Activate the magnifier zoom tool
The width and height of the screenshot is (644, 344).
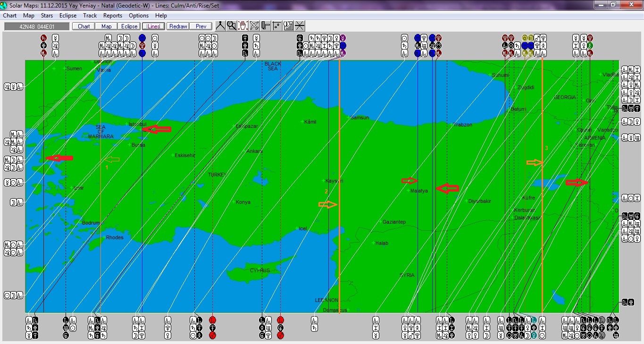pos(231,26)
